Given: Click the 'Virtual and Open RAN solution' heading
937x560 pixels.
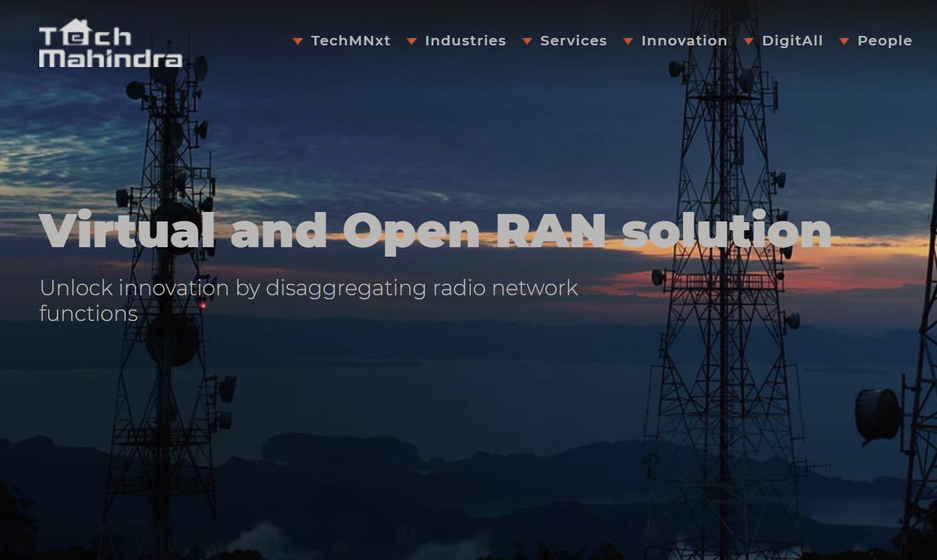Looking at the screenshot, I should point(436,231).
